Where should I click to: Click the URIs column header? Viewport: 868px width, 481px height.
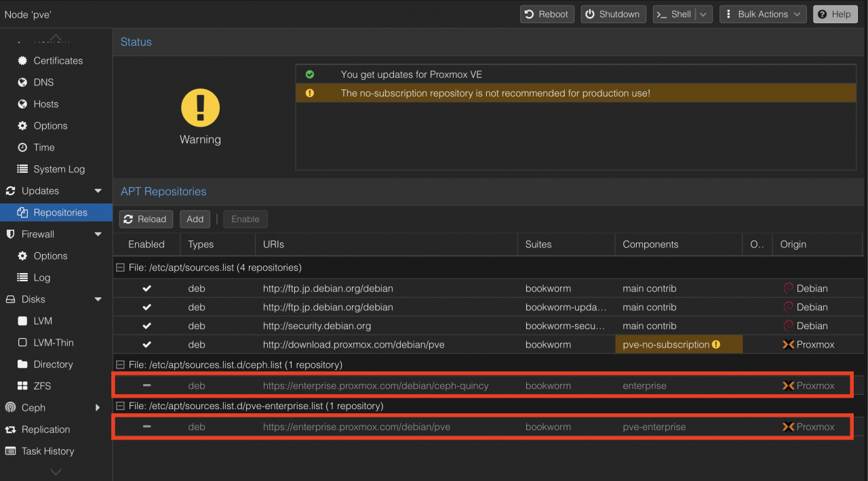coord(387,244)
